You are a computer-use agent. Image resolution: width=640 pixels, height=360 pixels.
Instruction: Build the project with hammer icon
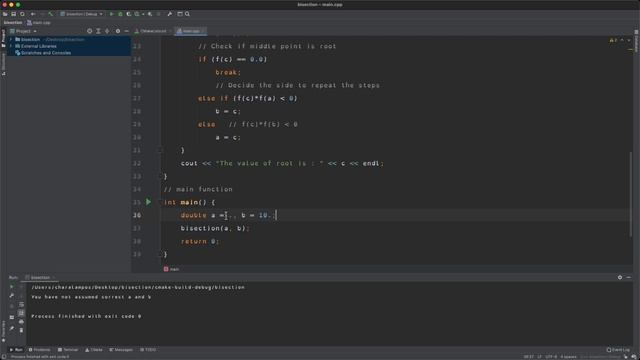coord(51,14)
